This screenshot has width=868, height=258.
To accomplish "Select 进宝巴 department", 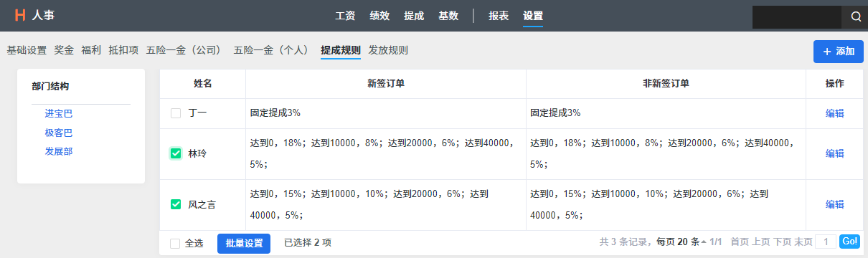I will pyautogui.click(x=59, y=113).
